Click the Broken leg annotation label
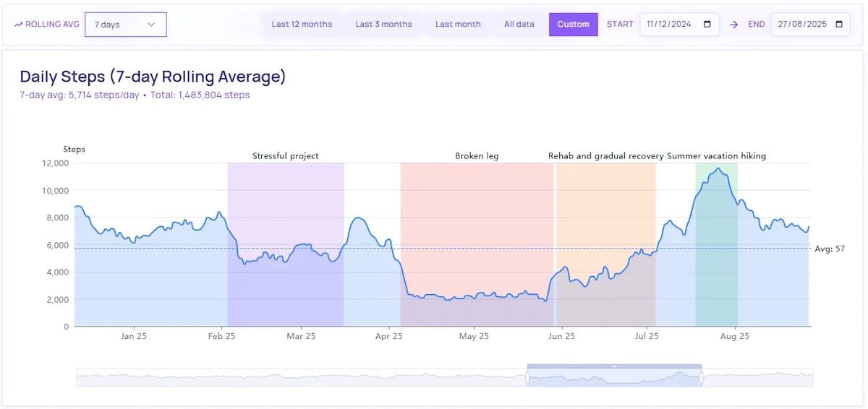This screenshot has height=409, width=868. (477, 155)
